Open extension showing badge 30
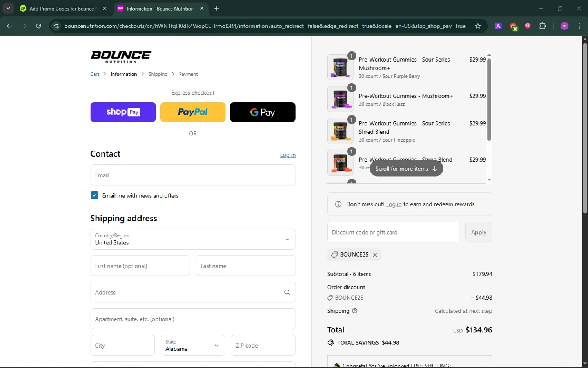This screenshot has width=588, height=368. (x=514, y=26)
